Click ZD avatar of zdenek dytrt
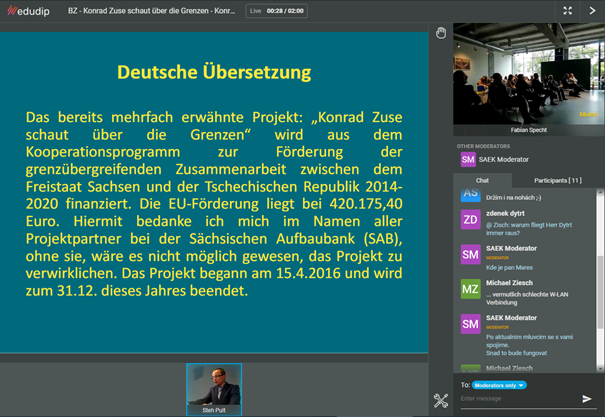Viewport: 605px width, 417px height. (470, 219)
